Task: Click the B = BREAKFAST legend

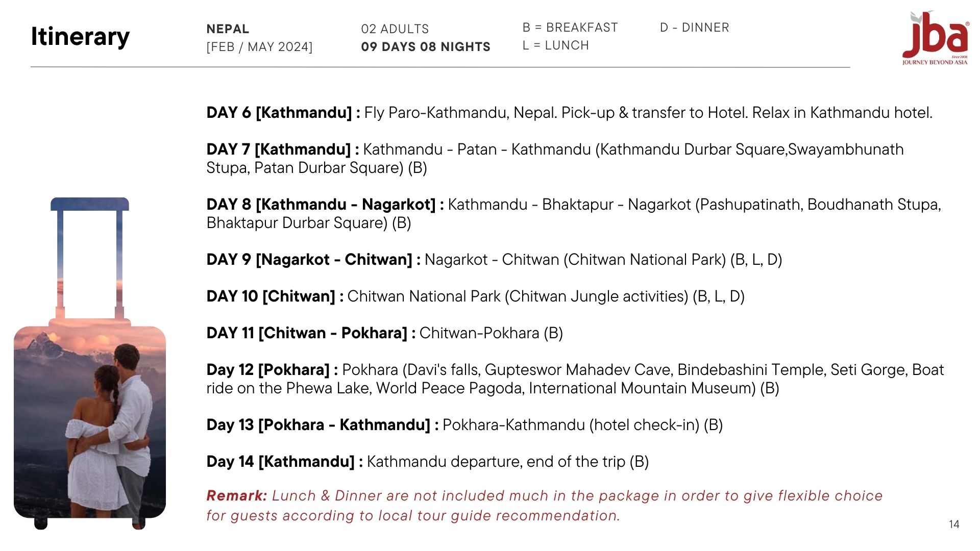Action: 570,28
